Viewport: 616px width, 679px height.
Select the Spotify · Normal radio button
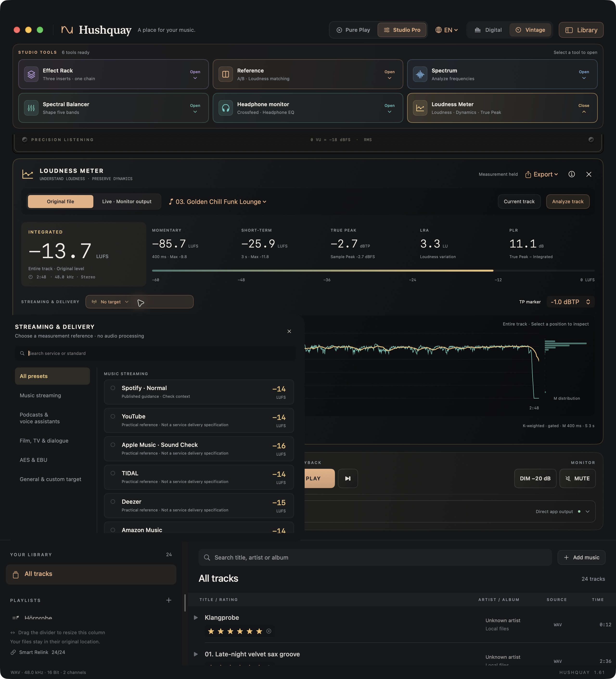tap(113, 388)
